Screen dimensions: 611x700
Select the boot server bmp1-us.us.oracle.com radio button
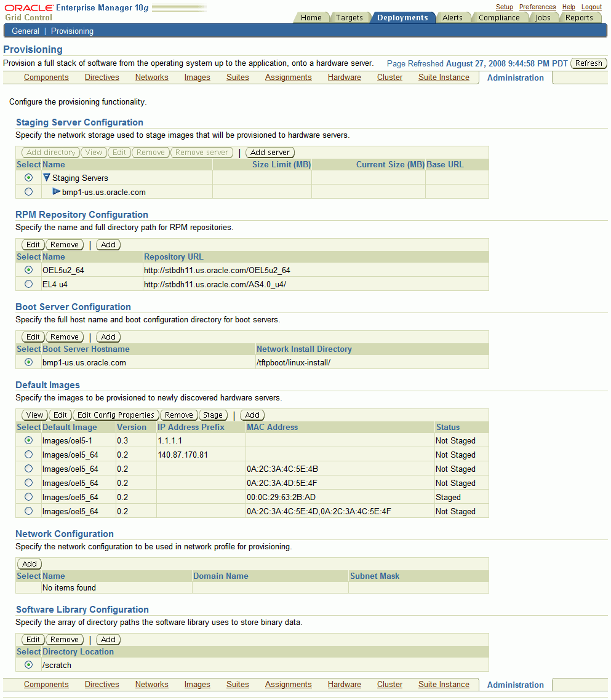pyautogui.click(x=28, y=362)
